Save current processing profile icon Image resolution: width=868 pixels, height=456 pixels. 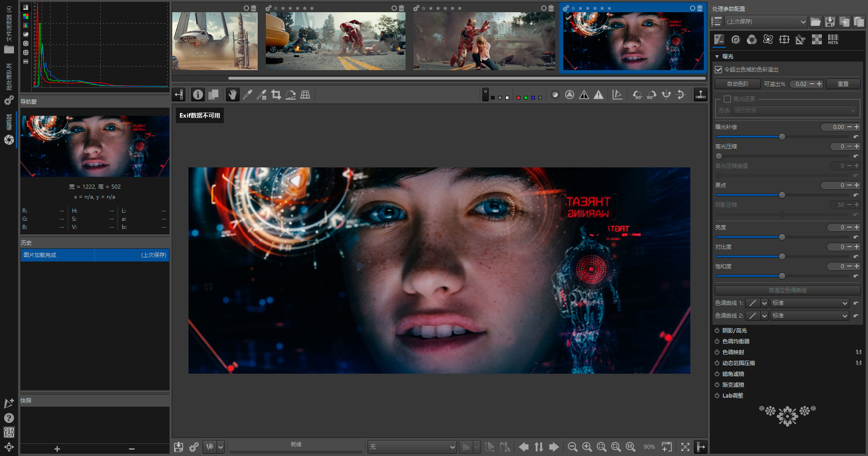point(830,22)
